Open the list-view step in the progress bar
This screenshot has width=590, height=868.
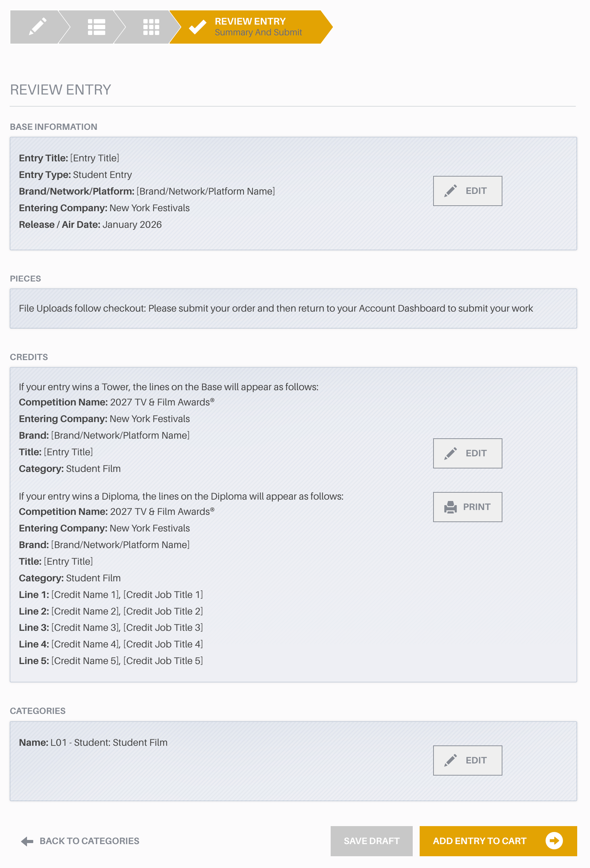coord(96,27)
